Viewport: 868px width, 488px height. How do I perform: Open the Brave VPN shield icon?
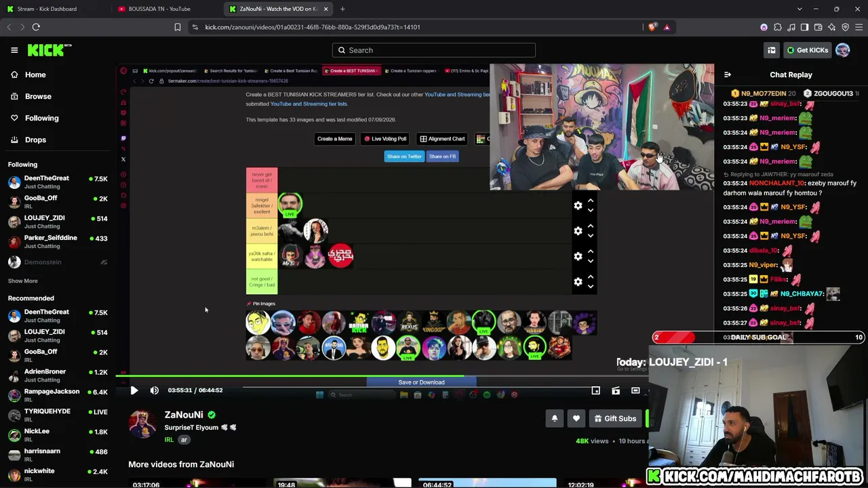pos(846,27)
